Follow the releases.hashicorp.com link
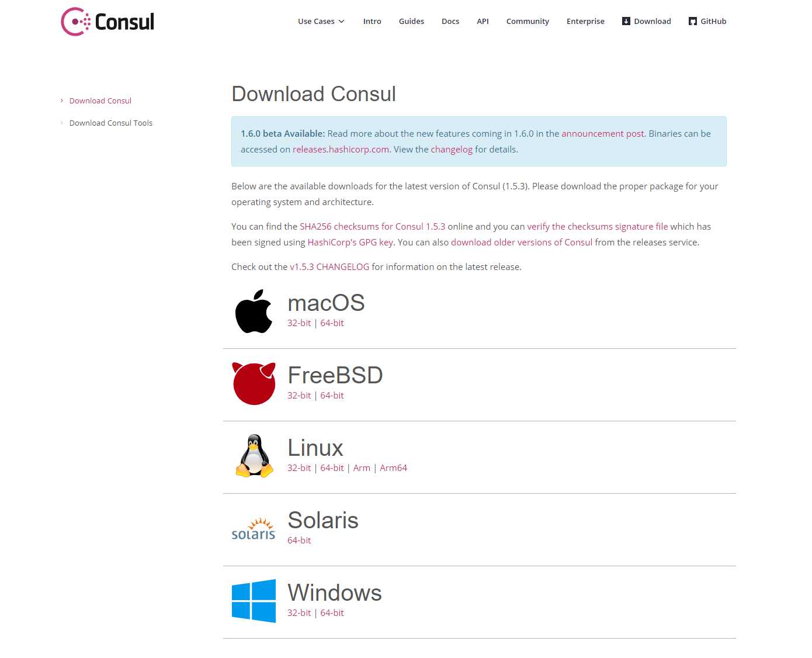 coord(341,149)
